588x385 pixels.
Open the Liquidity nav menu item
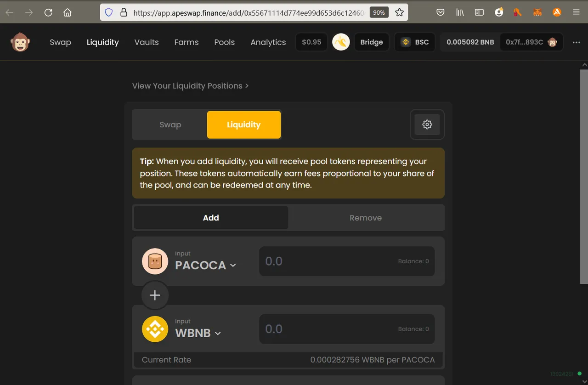point(102,42)
